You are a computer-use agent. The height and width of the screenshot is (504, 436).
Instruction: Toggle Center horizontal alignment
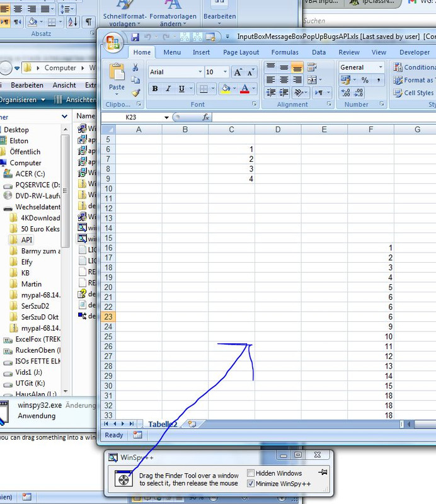(284, 80)
